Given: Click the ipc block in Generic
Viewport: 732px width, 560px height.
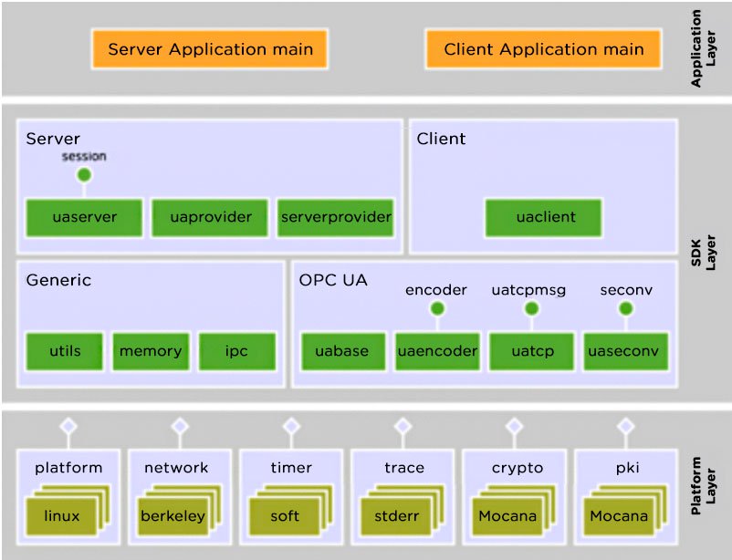Looking at the screenshot, I should pyautogui.click(x=237, y=351).
